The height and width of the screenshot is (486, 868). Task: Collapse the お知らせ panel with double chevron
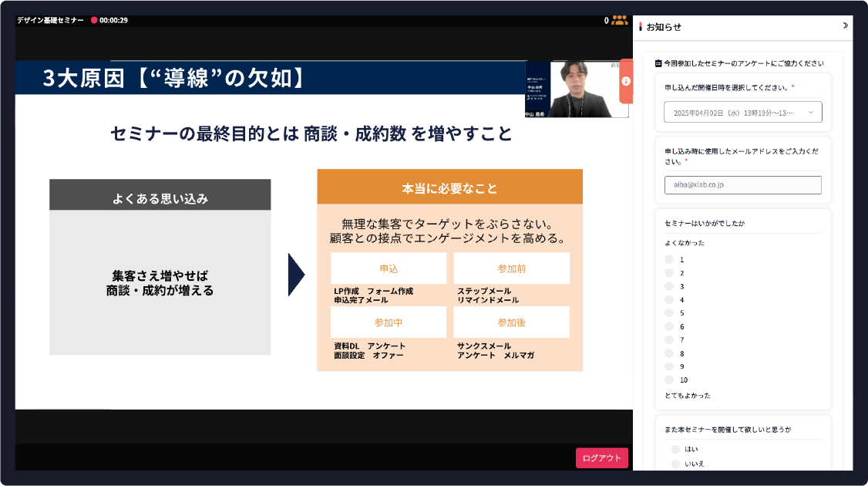click(x=845, y=25)
